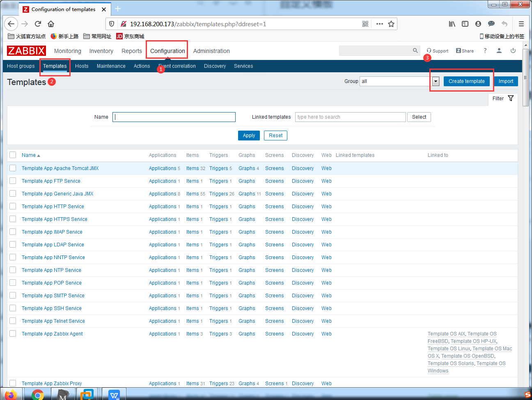Toggle the Filter funnel tab
The image size is (532, 400).
(x=503, y=99)
